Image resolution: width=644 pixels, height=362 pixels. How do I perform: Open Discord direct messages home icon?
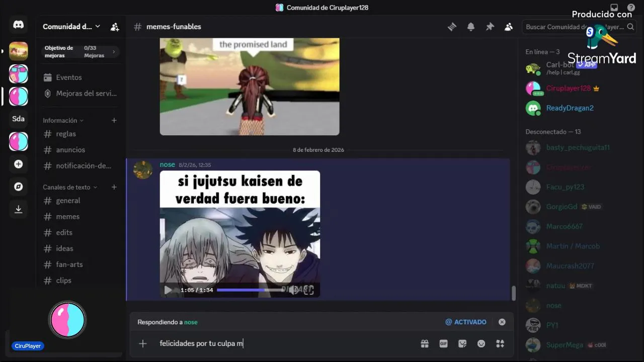pyautogui.click(x=19, y=25)
